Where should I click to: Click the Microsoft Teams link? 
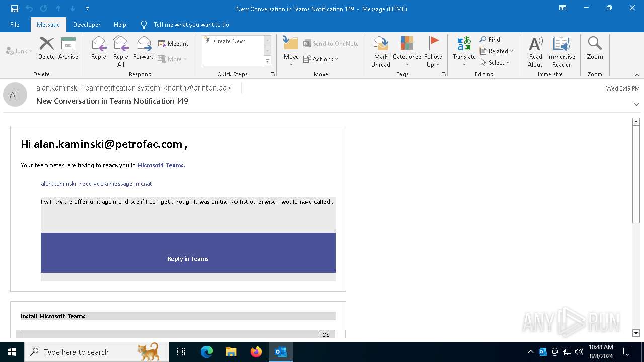(x=161, y=165)
